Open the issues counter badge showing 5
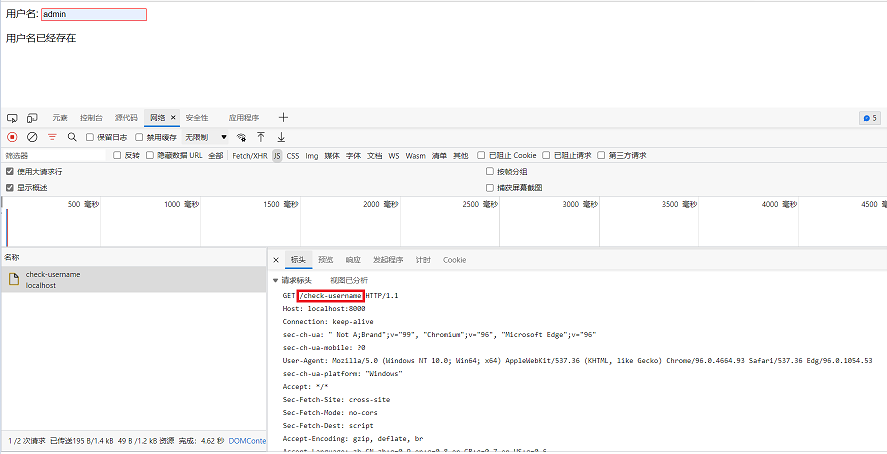Viewport: 887px width, 454px height. pyautogui.click(x=870, y=118)
